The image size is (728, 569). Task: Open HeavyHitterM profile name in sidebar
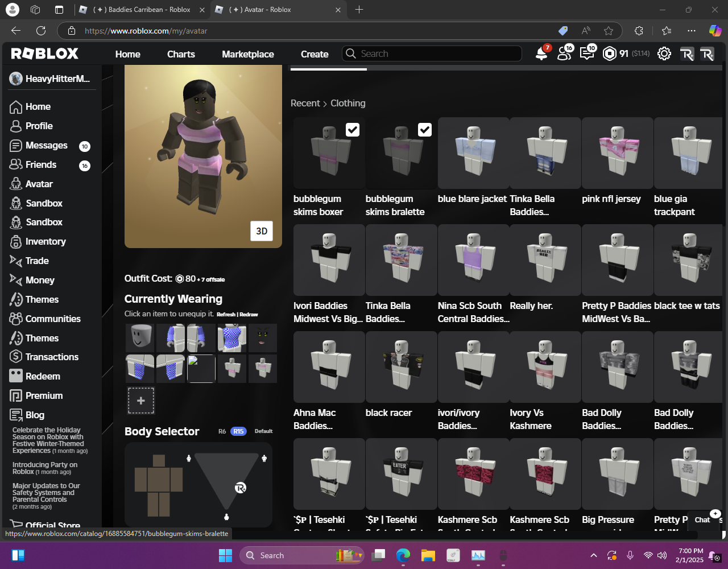coord(57,79)
